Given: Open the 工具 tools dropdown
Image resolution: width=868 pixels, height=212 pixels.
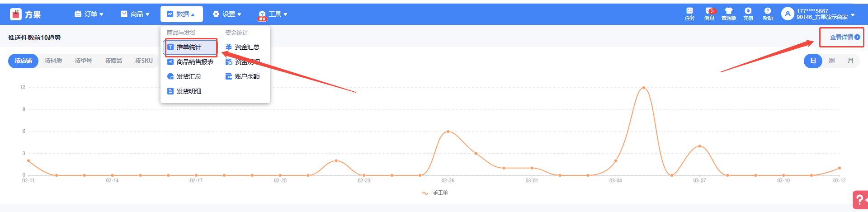Looking at the screenshot, I should click(x=273, y=14).
